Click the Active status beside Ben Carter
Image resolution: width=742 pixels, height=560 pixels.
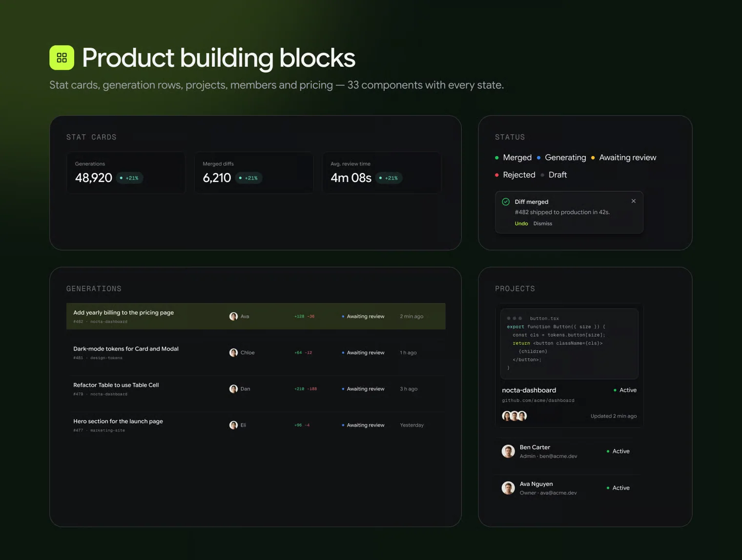(x=618, y=451)
